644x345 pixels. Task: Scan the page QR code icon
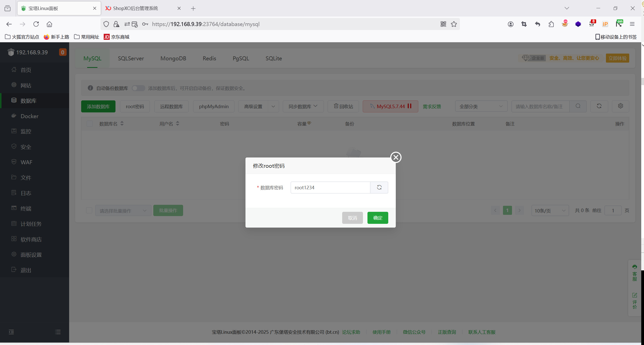pyautogui.click(x=443, y=24)
